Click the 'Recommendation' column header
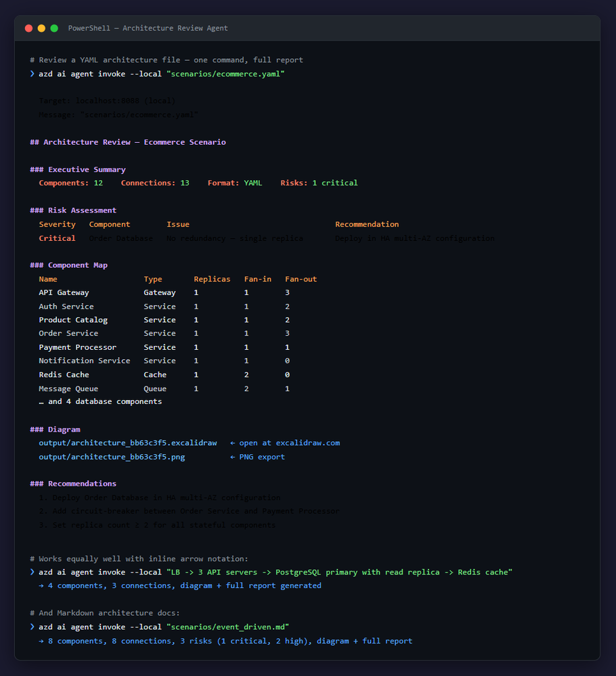This screenshot has height=676, width=616. pos(367,224)
